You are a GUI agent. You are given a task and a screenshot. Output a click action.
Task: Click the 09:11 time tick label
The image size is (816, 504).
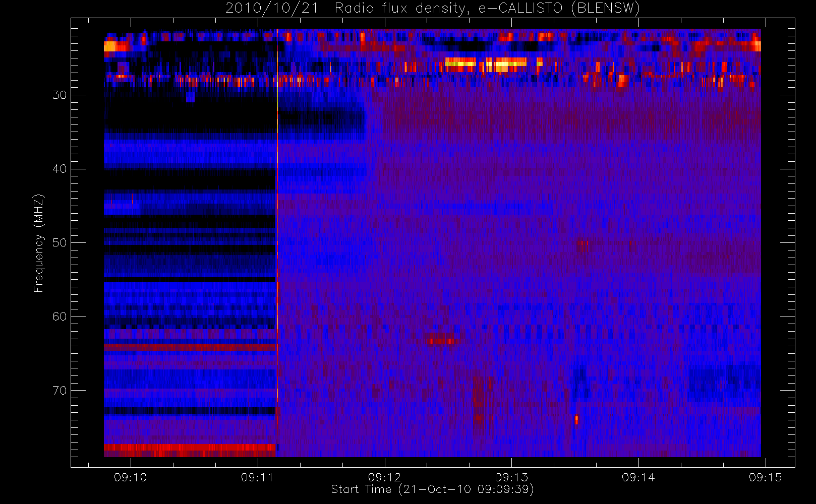click(258, 477)
